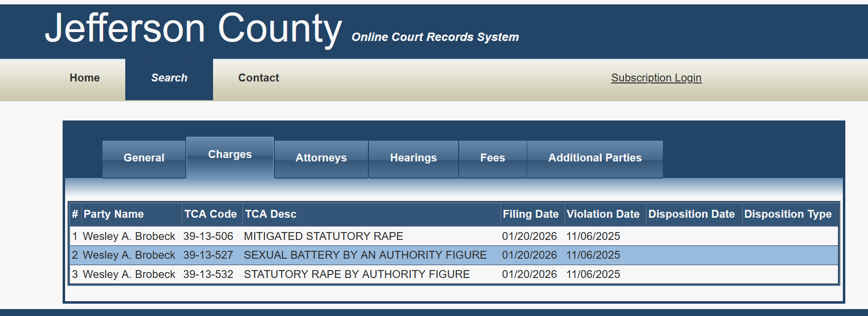The image size is (868, 316).
Task: View the Fees tab
Action: [x=493, y=158]
